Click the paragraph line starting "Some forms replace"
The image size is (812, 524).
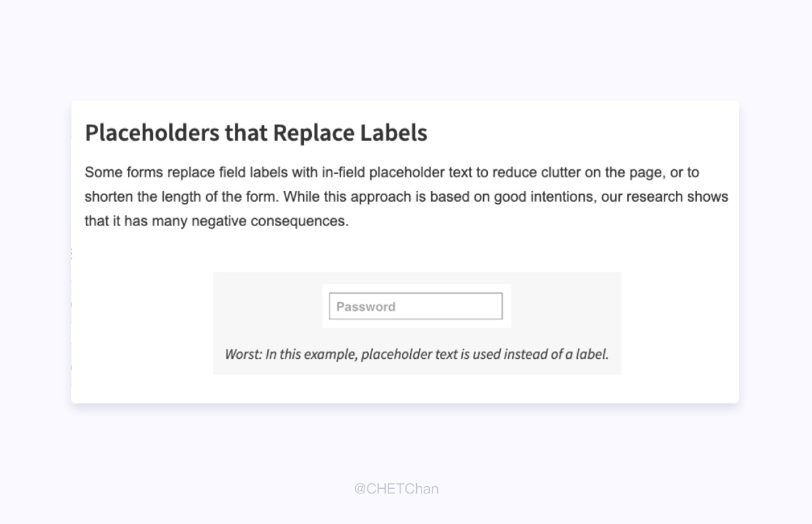[392, 173]
